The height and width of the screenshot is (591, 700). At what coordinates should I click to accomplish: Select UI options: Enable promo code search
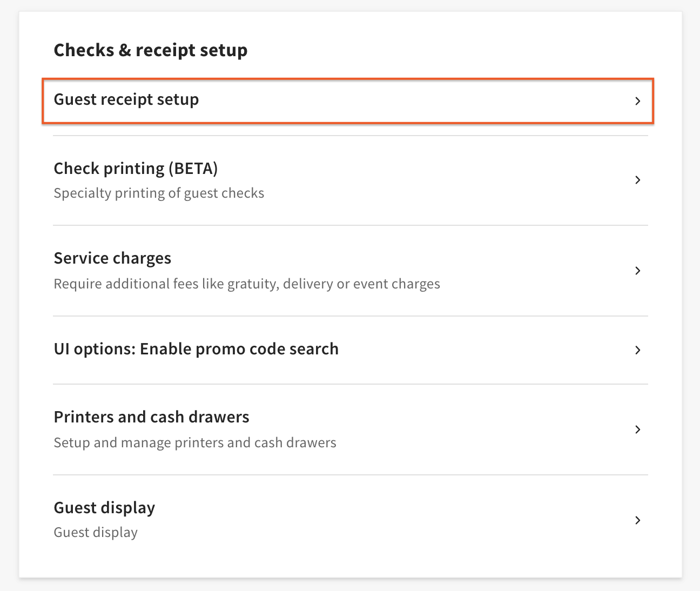point(196,349)
